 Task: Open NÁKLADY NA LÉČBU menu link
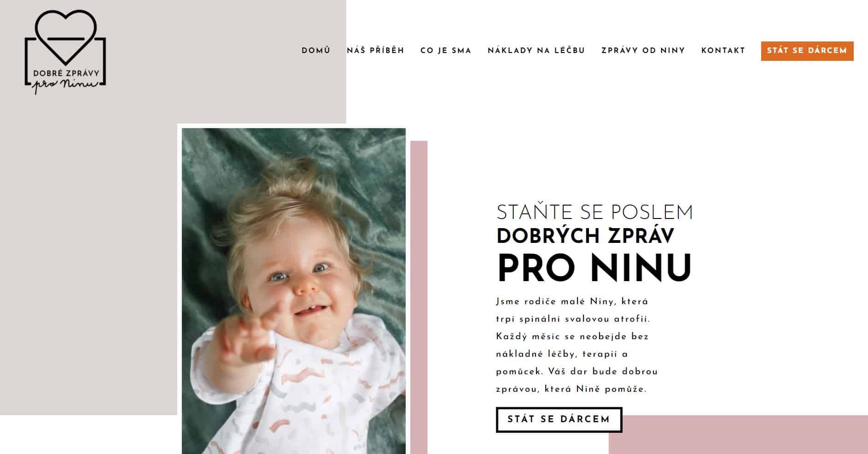[x=536, y=51]
